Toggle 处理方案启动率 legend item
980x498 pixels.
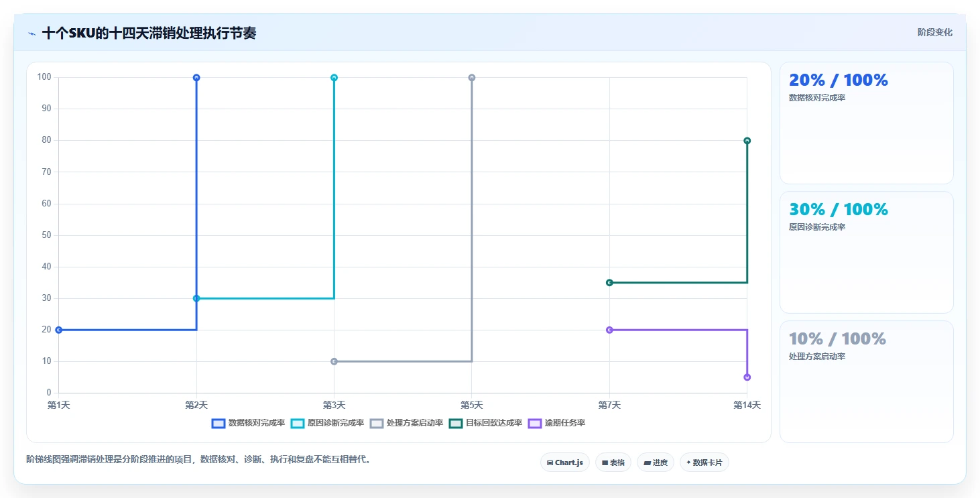point(406,423)
